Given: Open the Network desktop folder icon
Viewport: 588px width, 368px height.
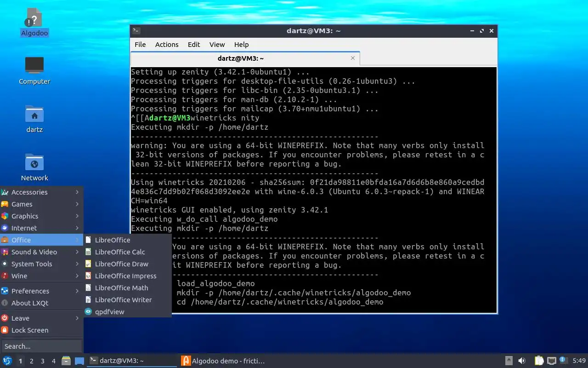Looking at the screenshot, I should point(34,167).
